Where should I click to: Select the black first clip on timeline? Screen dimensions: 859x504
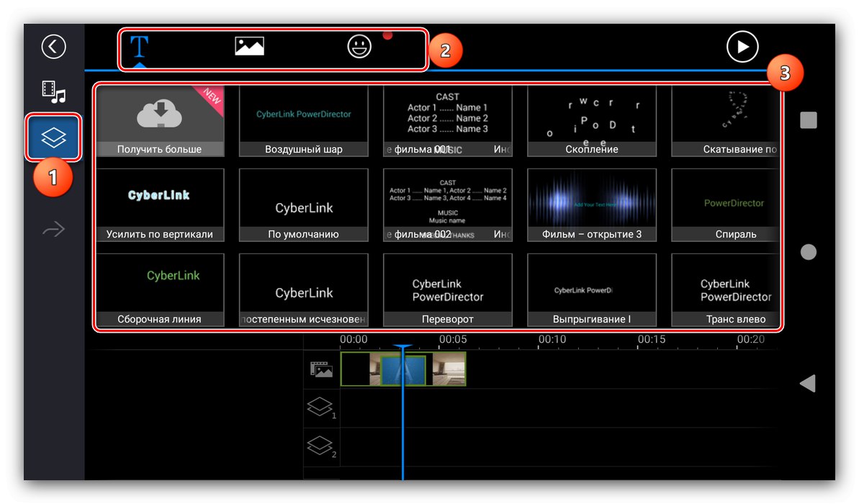356,369
